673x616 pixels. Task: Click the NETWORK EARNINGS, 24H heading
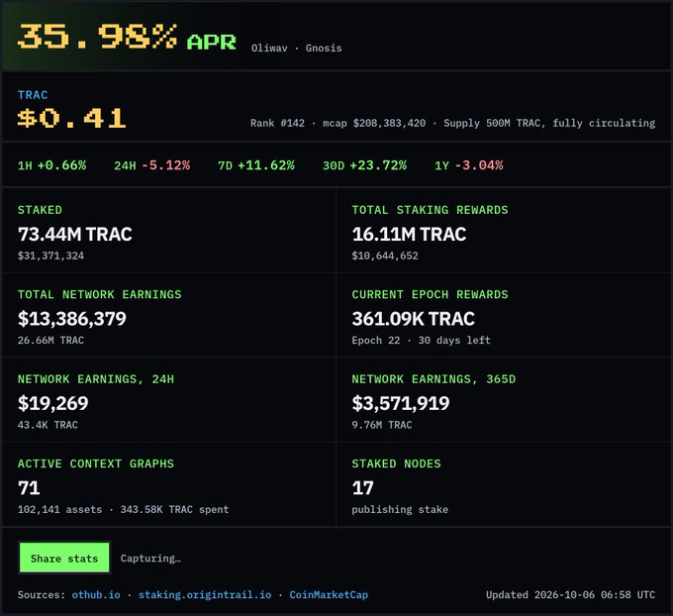click(x=96, y=379)
